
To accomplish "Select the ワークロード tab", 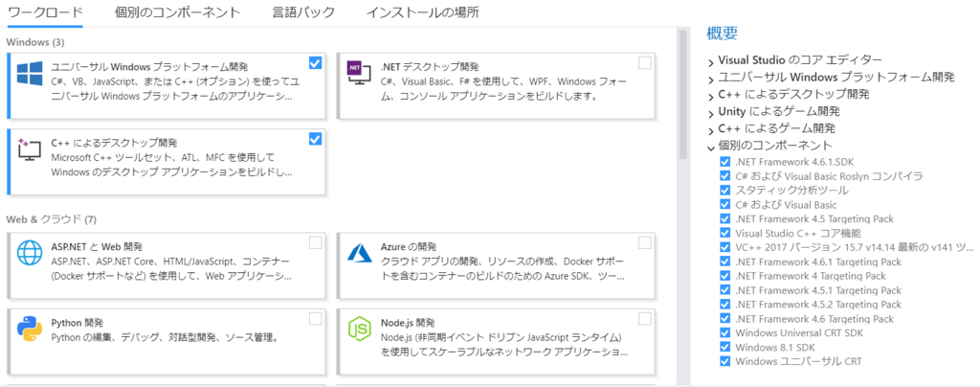I will (45, 11).
